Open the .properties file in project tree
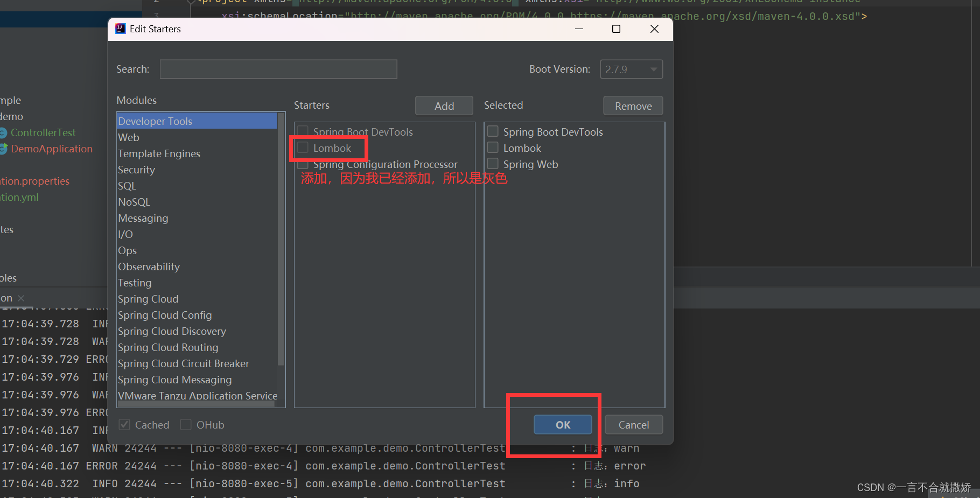 coord(34,181)
